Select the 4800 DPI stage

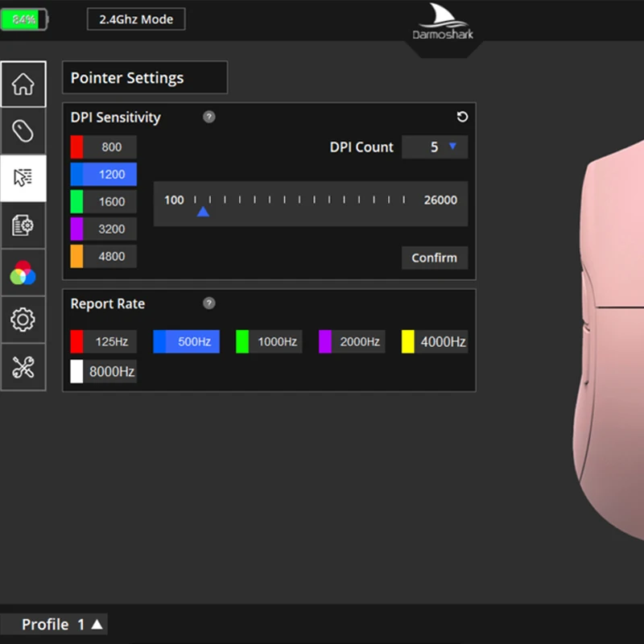pyautogui.click(x=104, y=256)
